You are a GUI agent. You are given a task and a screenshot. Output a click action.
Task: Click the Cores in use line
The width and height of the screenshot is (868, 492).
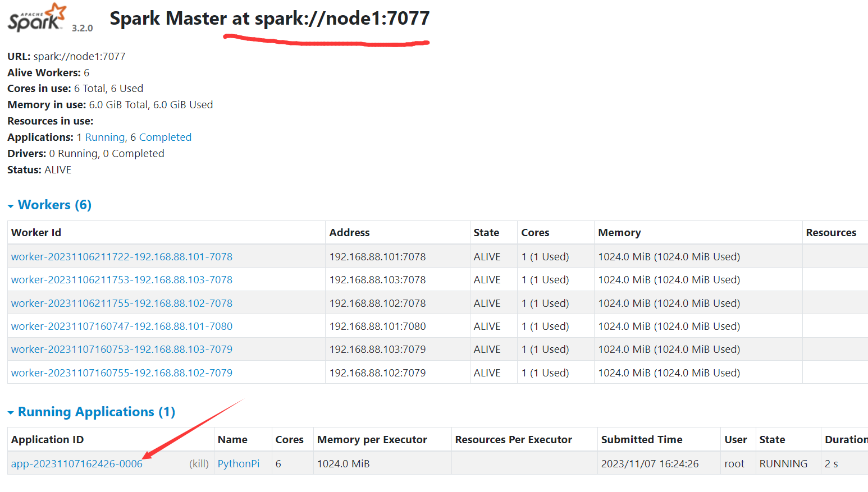pos(75,89)
